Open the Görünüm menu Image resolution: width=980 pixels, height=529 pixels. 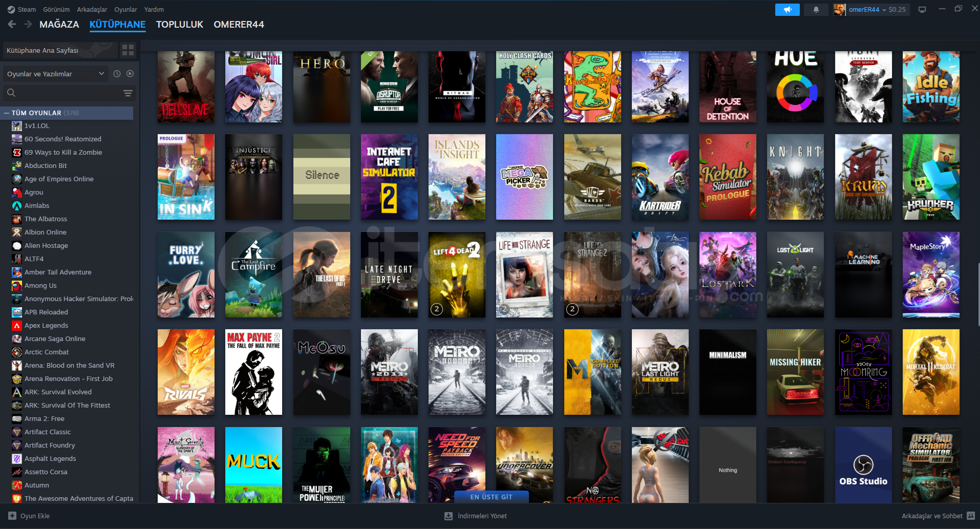tap(56, 9)
